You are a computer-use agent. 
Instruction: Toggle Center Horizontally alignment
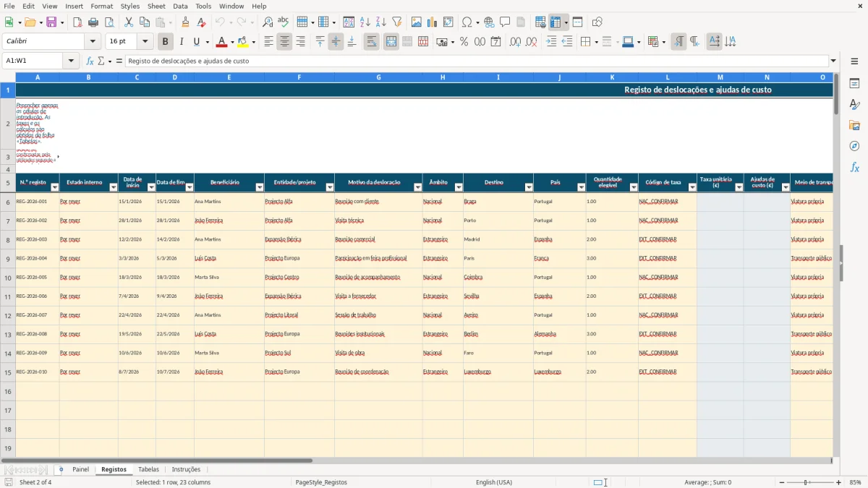(x=284, y=42)
